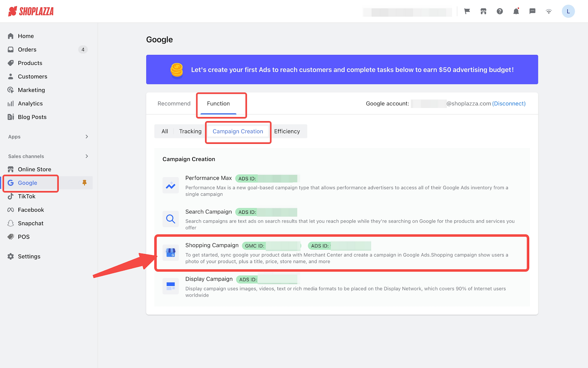Open the chat message icon

pos(532,11)
